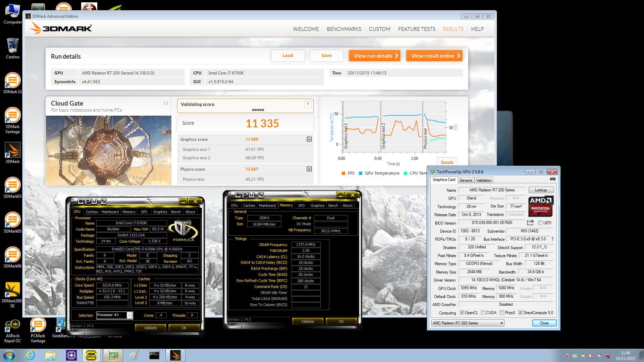
Task: Toggle the CUDA checkbox in GPU-Z
Action: [x=483, y=313]
